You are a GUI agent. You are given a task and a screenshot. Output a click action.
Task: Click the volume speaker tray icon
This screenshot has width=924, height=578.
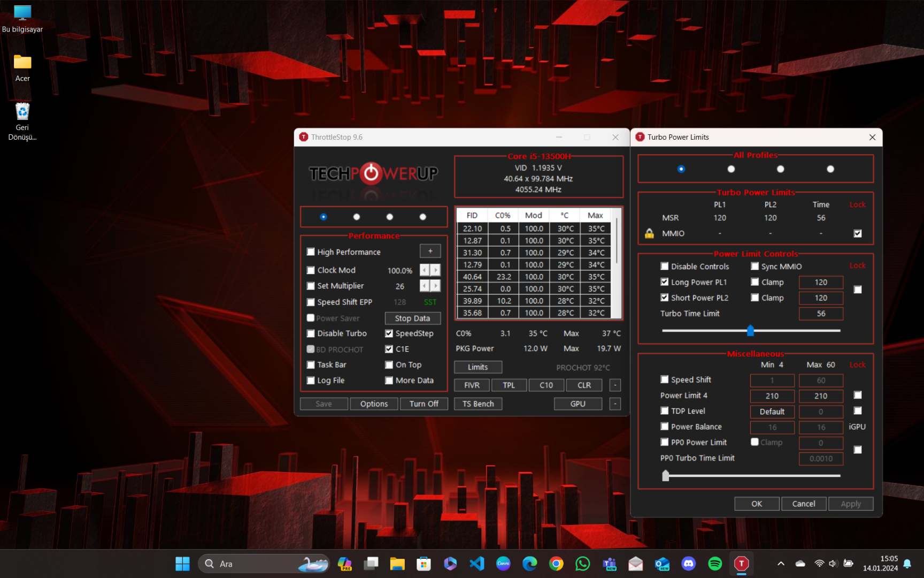tap(833, 564)
